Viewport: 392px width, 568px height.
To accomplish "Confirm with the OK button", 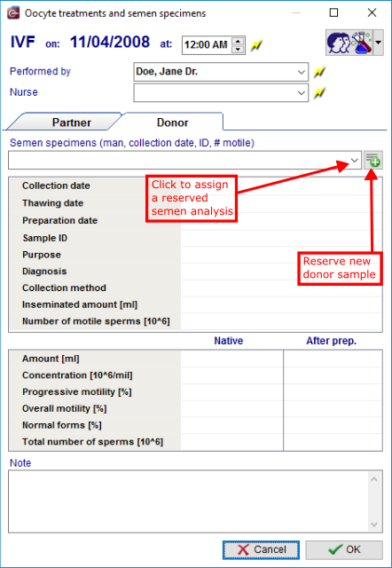I will pos(344,550).
